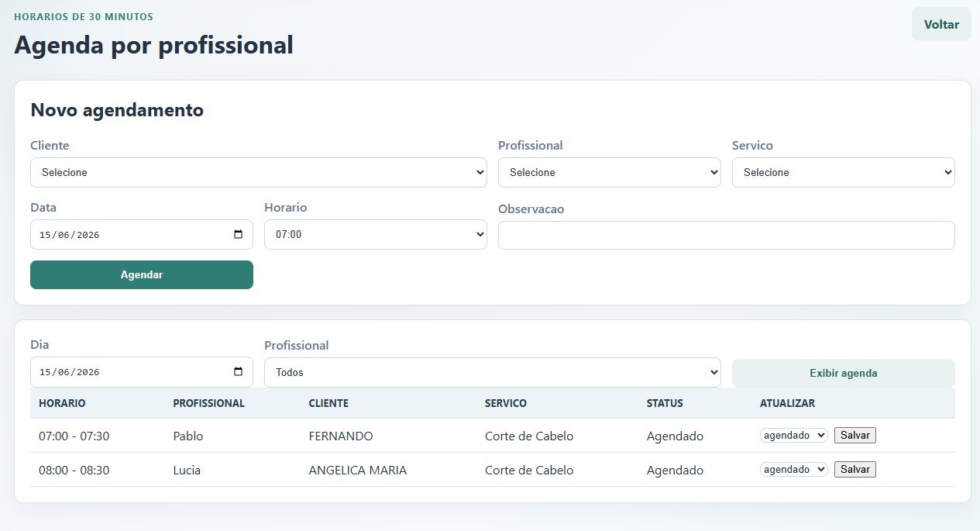This screenshot has height=531, width=980.
Task: Click the Novo agendamento heading
Action: (117, 110)
